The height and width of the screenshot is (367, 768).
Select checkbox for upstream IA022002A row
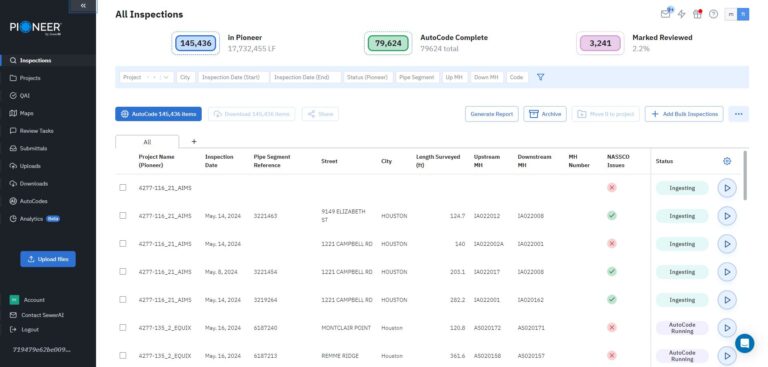(123, 244)
